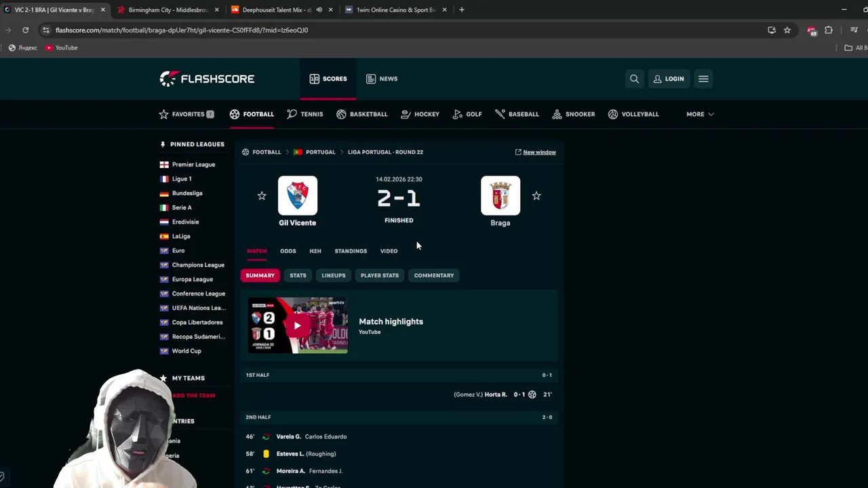Click the Gil Vicente team crest
Viewport: 868px width, 488px height.
coord(297,196)
